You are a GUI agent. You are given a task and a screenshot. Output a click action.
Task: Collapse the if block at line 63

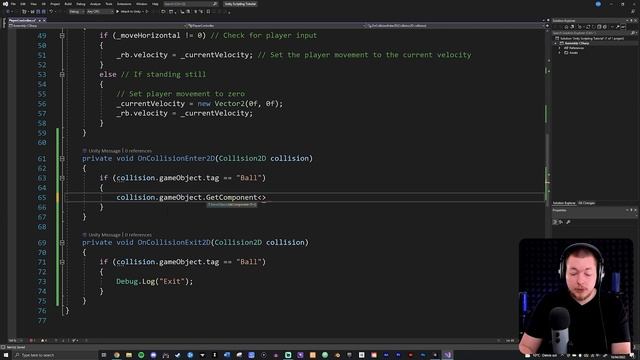(62, 178)
